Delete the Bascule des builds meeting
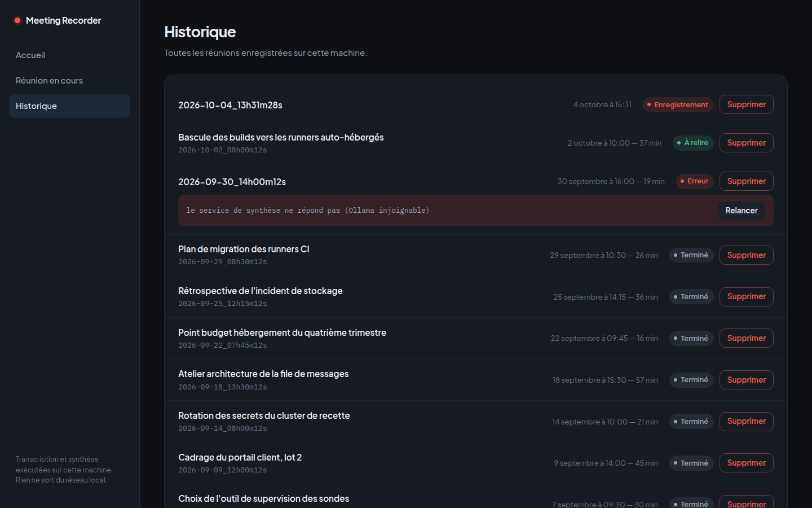Image resolution: width=812 pixels, height=508 pixels. coord(746,143)
